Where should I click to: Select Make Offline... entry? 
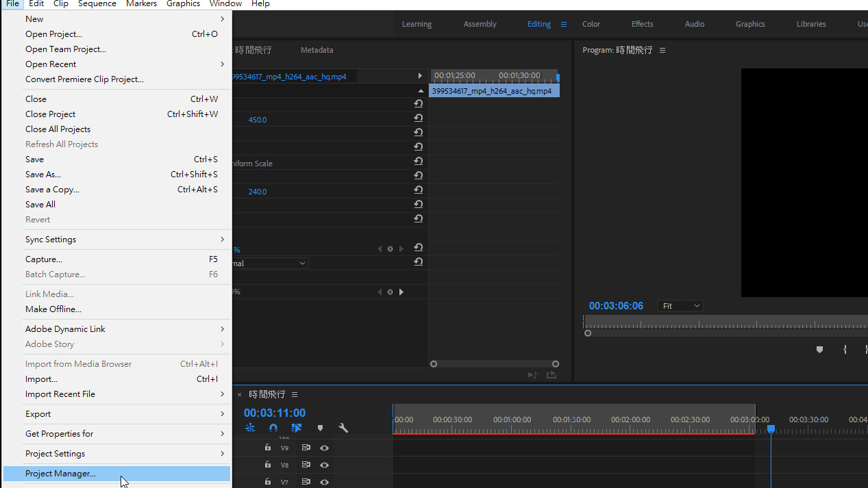click(116, 309)
